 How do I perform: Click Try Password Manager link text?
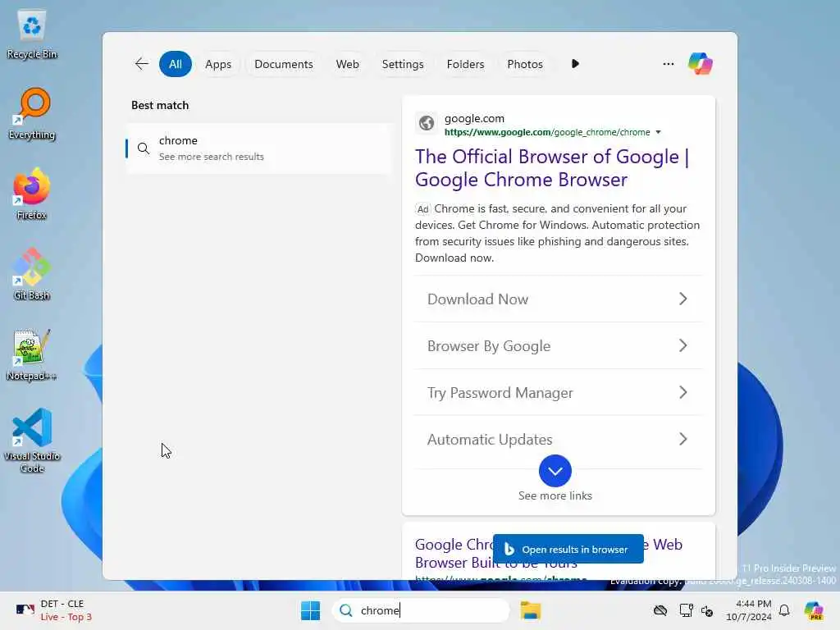500,393
